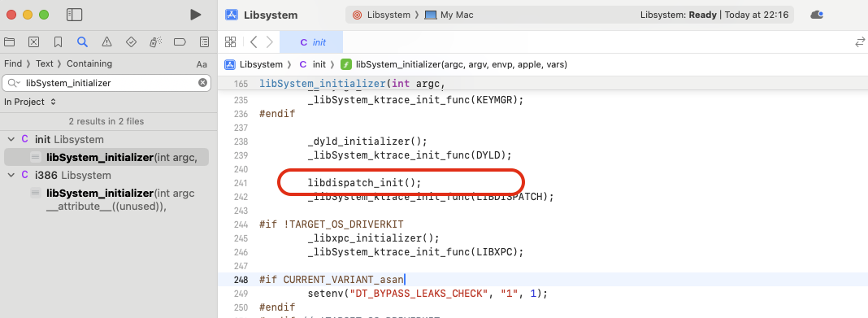Select libSystem_initializer result under i386
This screenshot has height=318, width=868.
[x=106, y=199]
